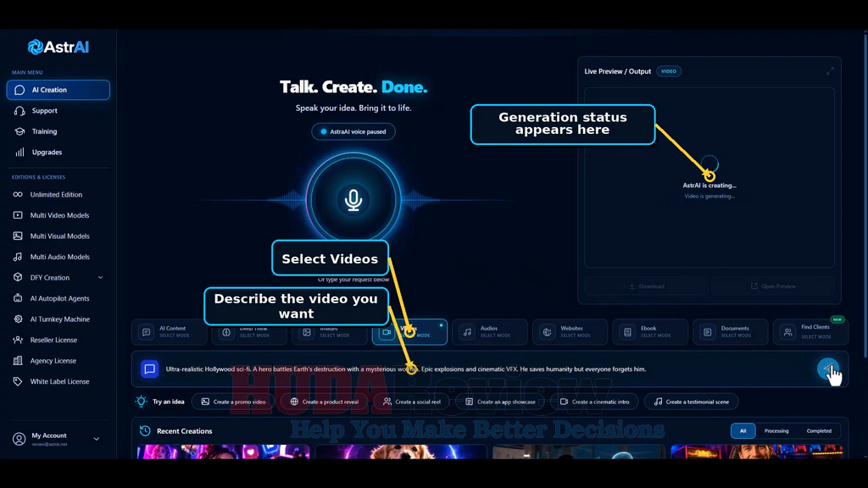Click the Audios music note icon
The image size is (868, 488).
click(x=467, y=332)
